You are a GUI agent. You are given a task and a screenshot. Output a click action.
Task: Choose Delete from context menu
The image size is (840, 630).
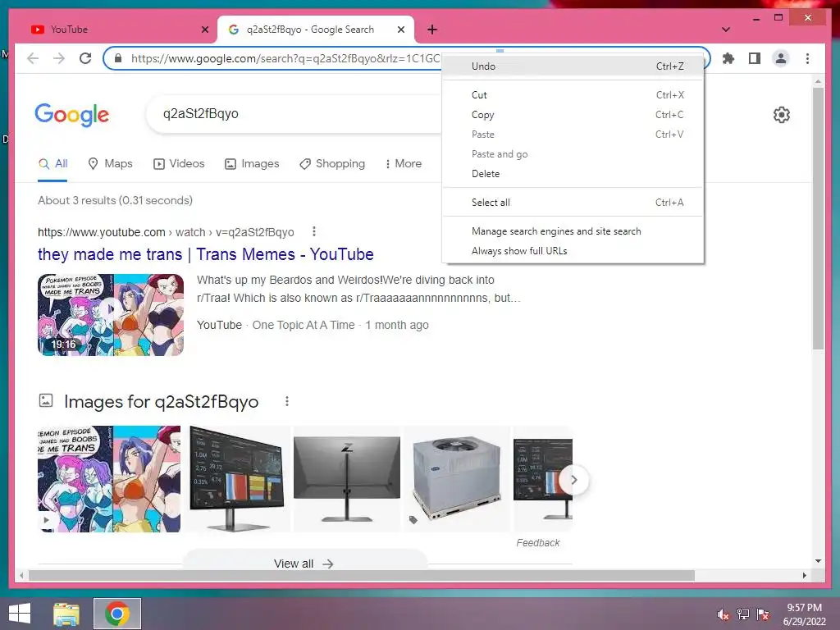573,174
